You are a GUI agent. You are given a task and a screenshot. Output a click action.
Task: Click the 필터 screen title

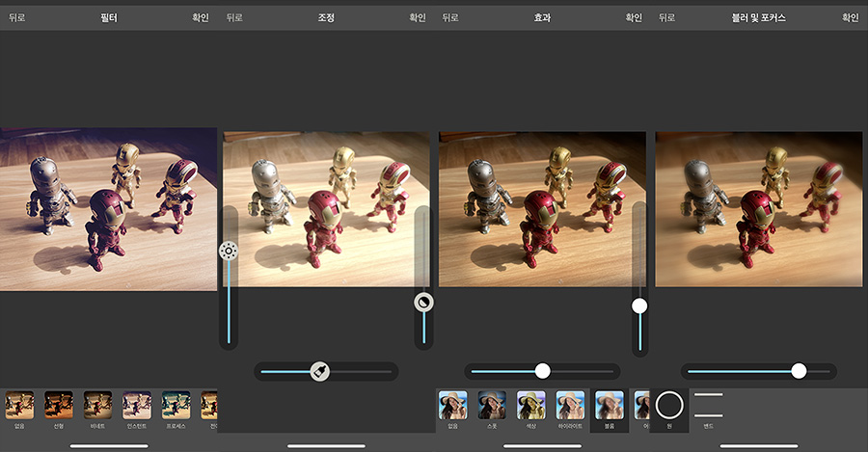pos(108,17)
